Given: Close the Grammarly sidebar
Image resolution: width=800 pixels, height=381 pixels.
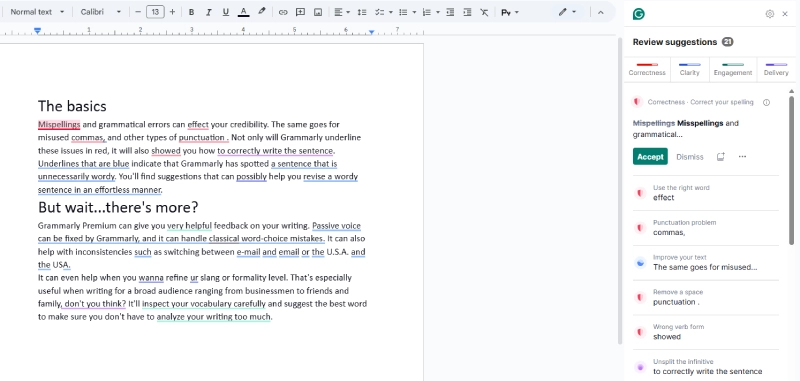Looking at the screenshot, I should [x=785, y=14].
